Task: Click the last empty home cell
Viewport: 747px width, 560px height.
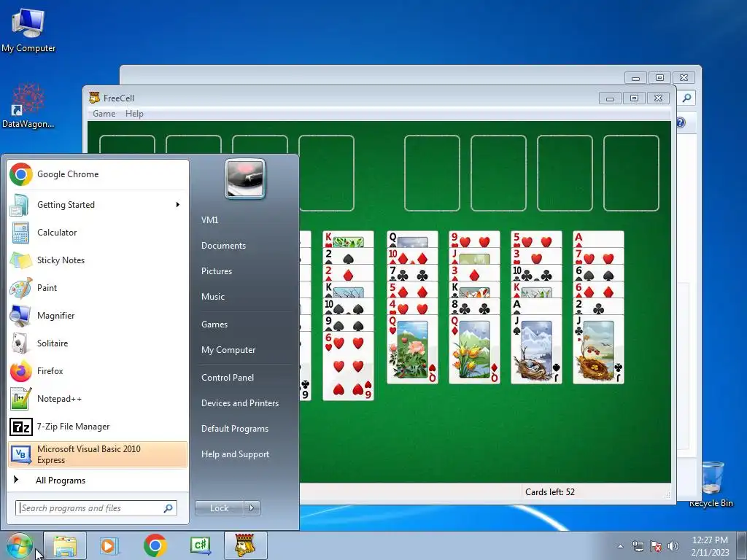Action: point(631,174)
